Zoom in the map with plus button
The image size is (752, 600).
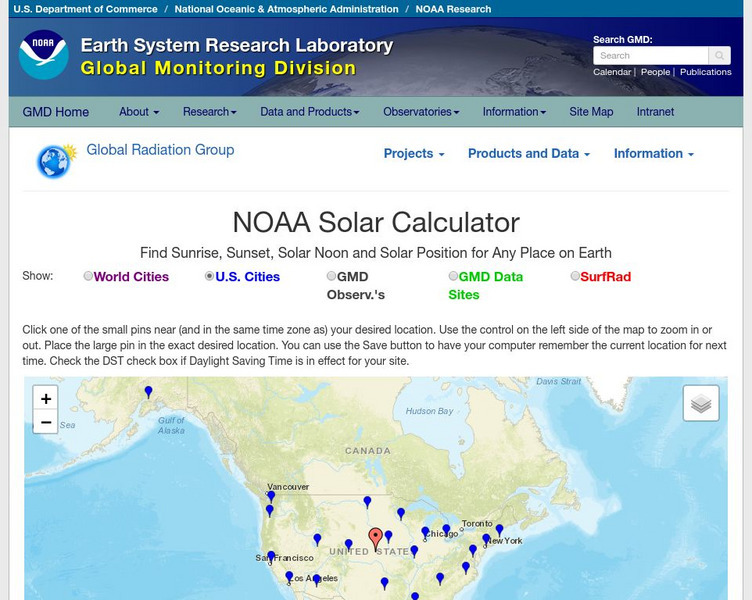46,399
